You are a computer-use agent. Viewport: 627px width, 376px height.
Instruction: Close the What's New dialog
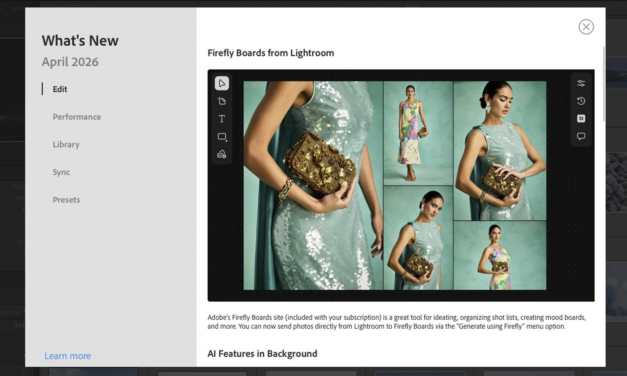(586, 27)
